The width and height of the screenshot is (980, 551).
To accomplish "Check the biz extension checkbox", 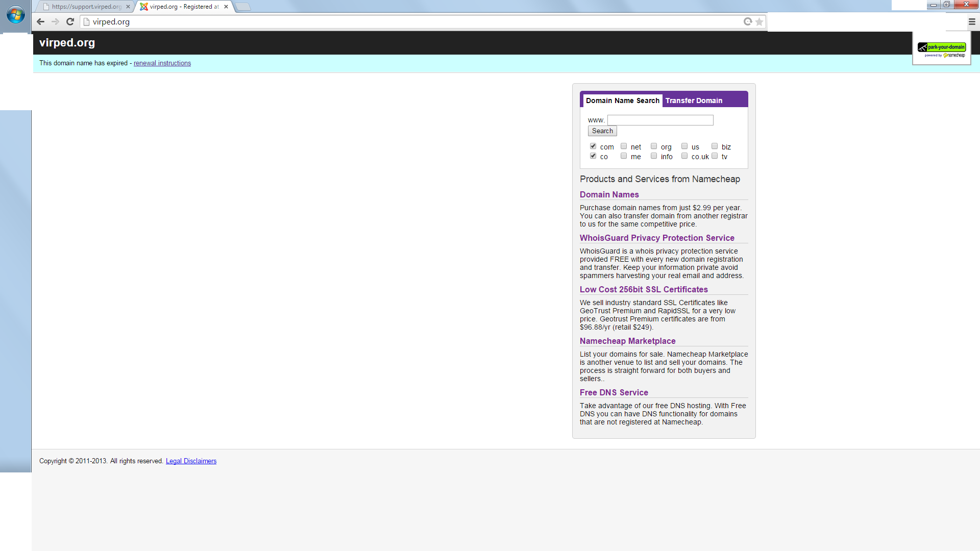I will tap(715, 146).
